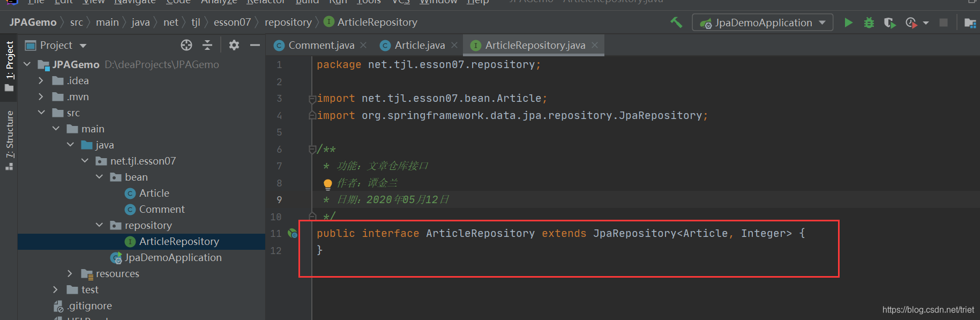Hide the Project tool window

coord(255,45)
